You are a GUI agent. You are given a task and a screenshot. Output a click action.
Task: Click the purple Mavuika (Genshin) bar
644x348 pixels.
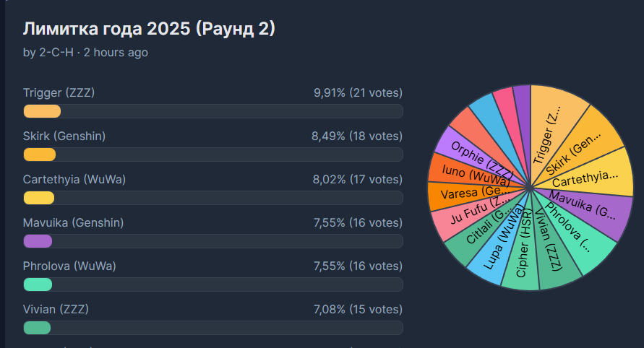click(213, 241)
